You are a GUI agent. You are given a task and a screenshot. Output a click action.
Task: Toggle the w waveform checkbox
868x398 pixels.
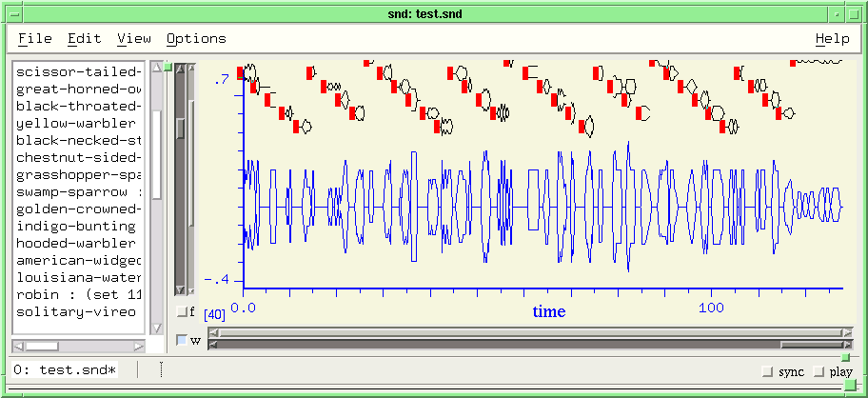[x=182, y=340]
